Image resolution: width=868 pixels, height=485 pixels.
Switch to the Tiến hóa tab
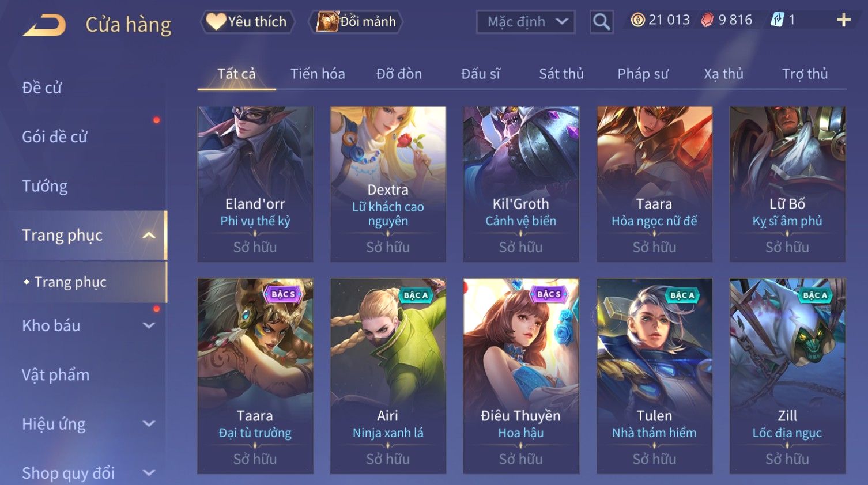[318, 74]
